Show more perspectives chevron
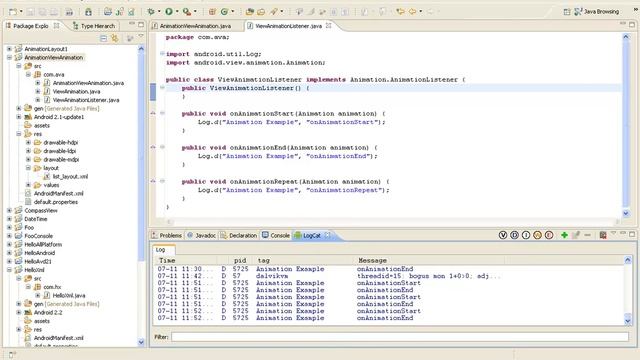 636,10
